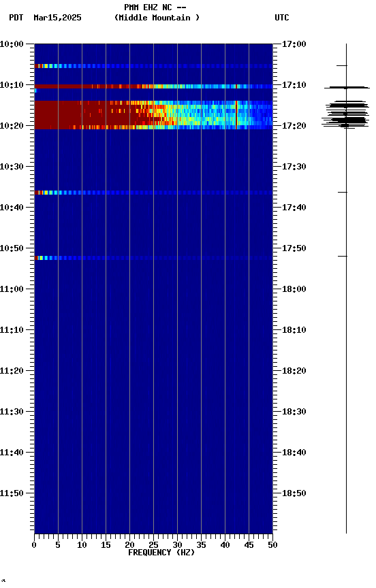Click the 10 Hz frequency axis label
The image size is (376, 588).
click(82, 545)
